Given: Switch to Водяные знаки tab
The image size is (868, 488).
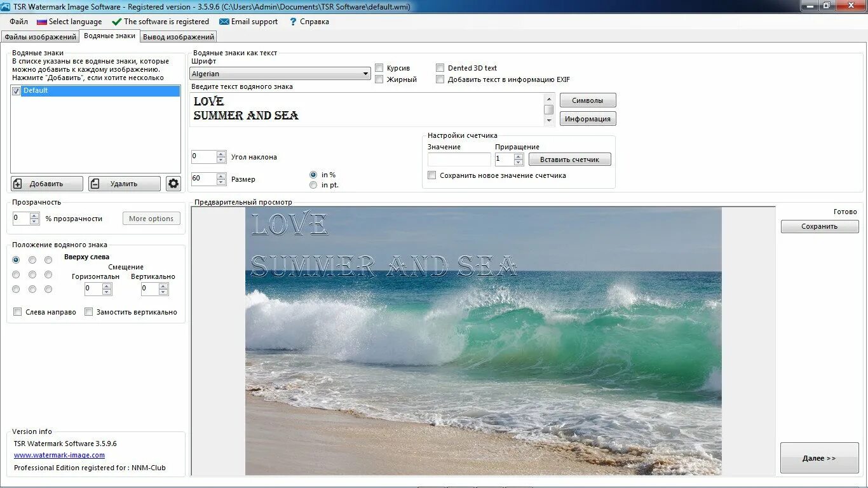Looking at the screenshot, I should click(x=110, y=36).
